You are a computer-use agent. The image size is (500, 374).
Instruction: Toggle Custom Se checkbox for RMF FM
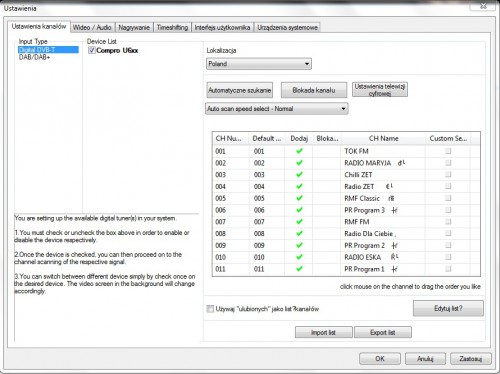448,221
